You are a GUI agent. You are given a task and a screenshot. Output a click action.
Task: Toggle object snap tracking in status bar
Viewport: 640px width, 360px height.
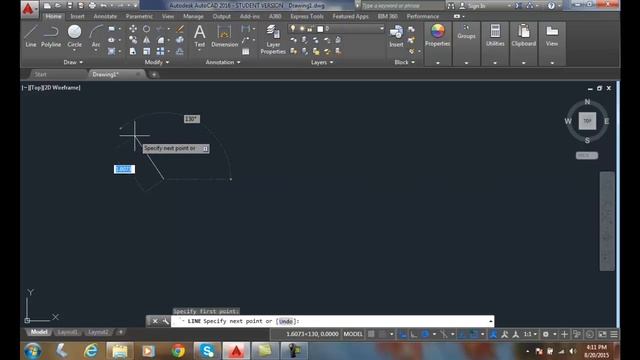(462, 334)
